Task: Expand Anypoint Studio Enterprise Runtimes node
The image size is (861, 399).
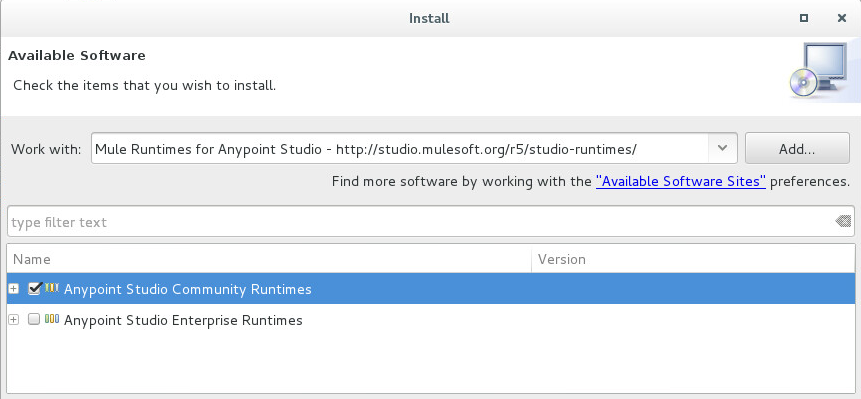Action: point(14,319)
